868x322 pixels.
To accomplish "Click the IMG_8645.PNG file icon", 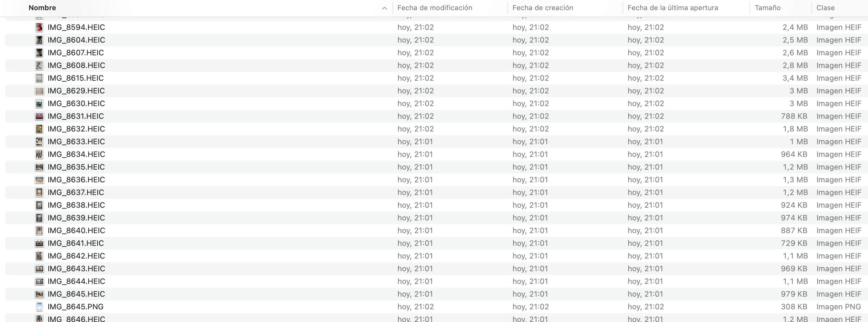I will point(39,306).
